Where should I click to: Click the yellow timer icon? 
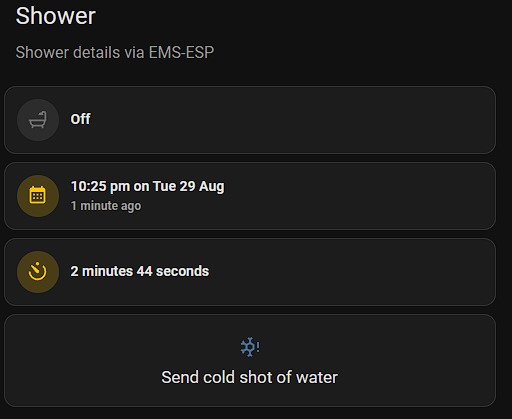(x=38, y=272)
